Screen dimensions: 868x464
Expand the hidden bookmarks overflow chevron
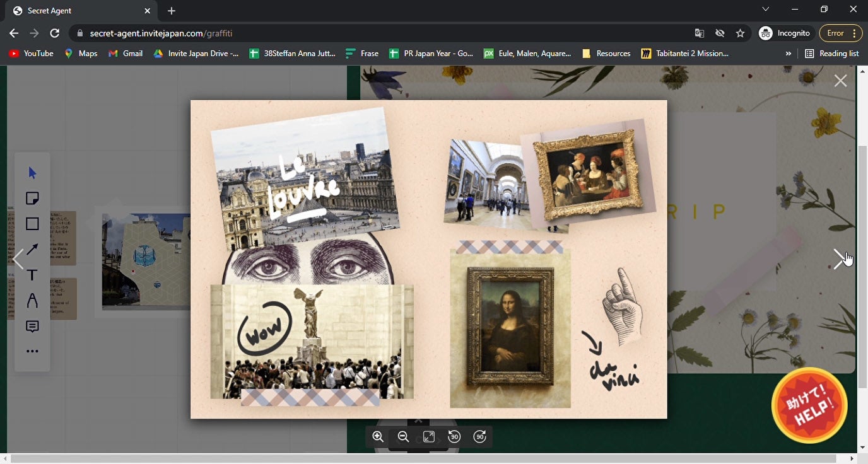788,54
